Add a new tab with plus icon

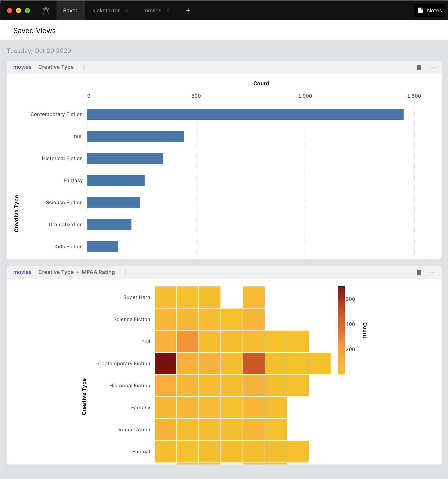pos(188,10)
